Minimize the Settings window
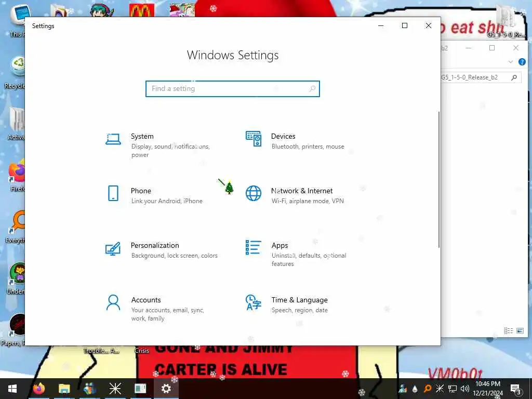Viewport: 532px width, 399px height. pyautogui.click(x=381, y=26)
